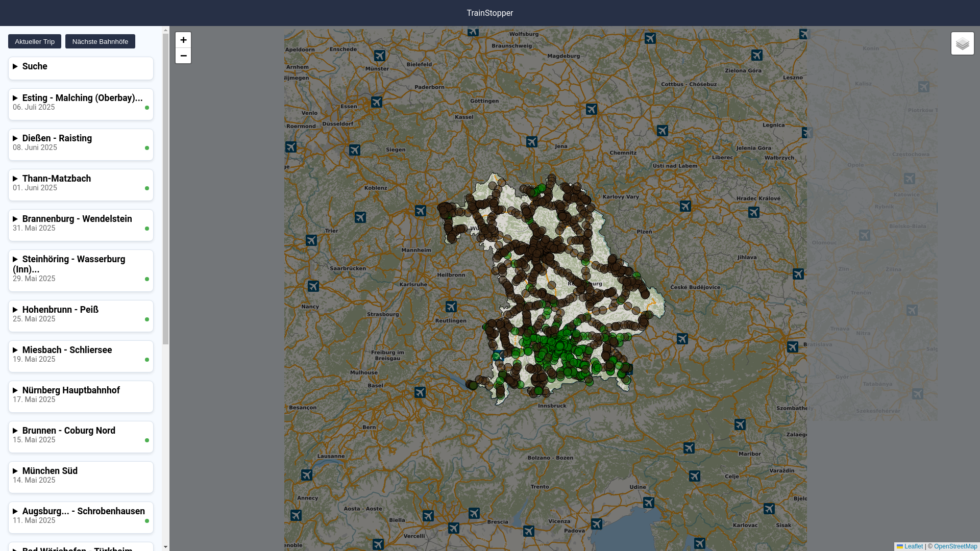Viewport: 980px width, 551px height.
Task: Click the airport icon north of Chemnitz
Action: (x=663, y=131)
